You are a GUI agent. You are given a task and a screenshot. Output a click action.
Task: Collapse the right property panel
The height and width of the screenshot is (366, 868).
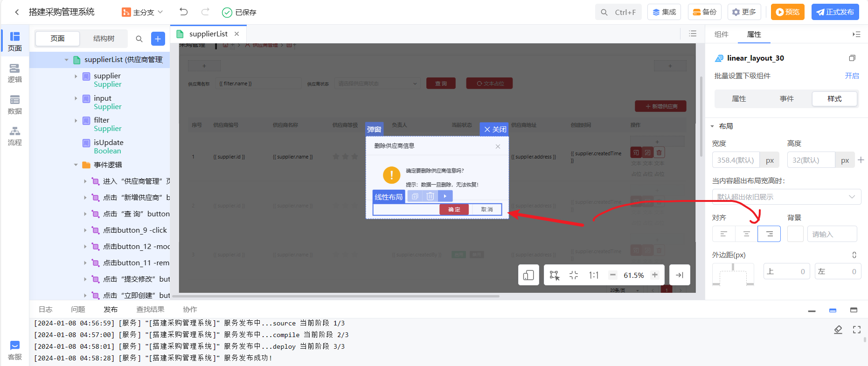856,34
